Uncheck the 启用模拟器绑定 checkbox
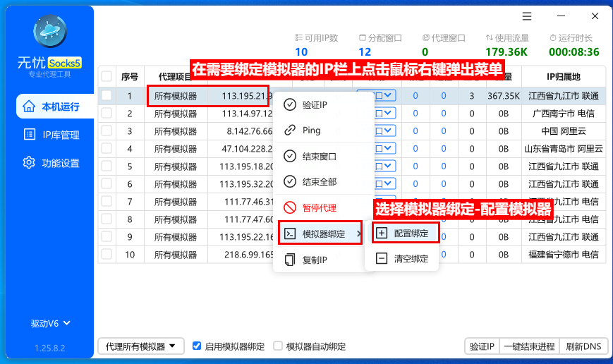The width and height of the screenshot is (613, 364). click(197, 346)
